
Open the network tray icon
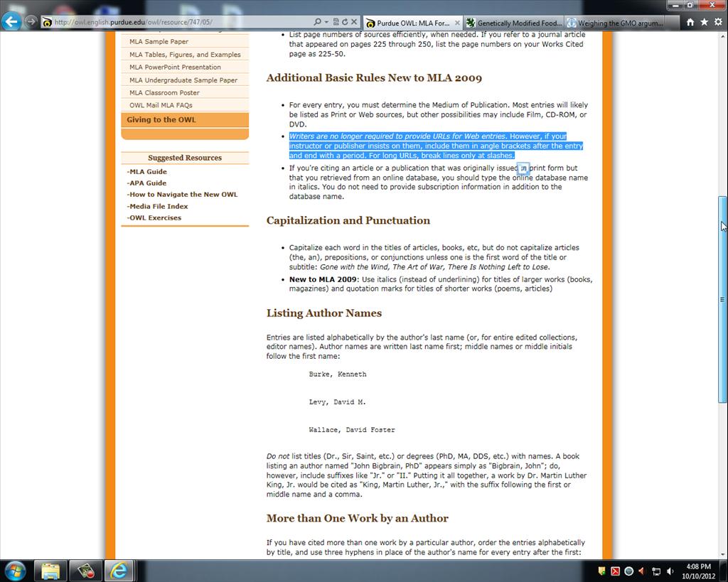pyautogui.click(x=656, y=571)
